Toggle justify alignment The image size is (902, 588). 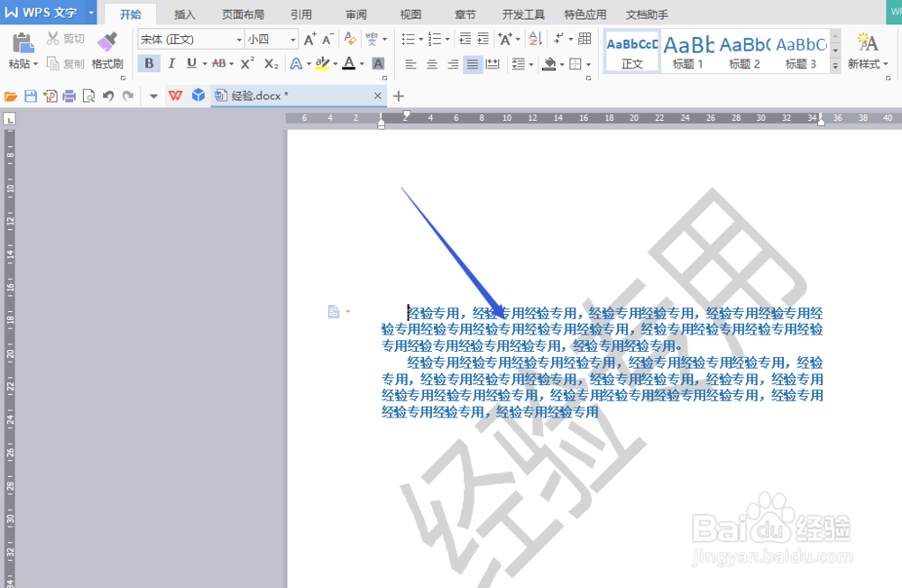473,64
